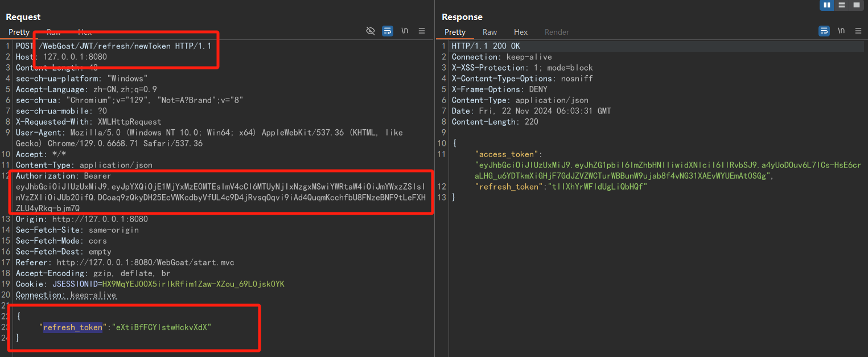Viewport: 868px width, 357px height.
Task: Click the Referer start.mvc header line
Action: pos(125,262)
